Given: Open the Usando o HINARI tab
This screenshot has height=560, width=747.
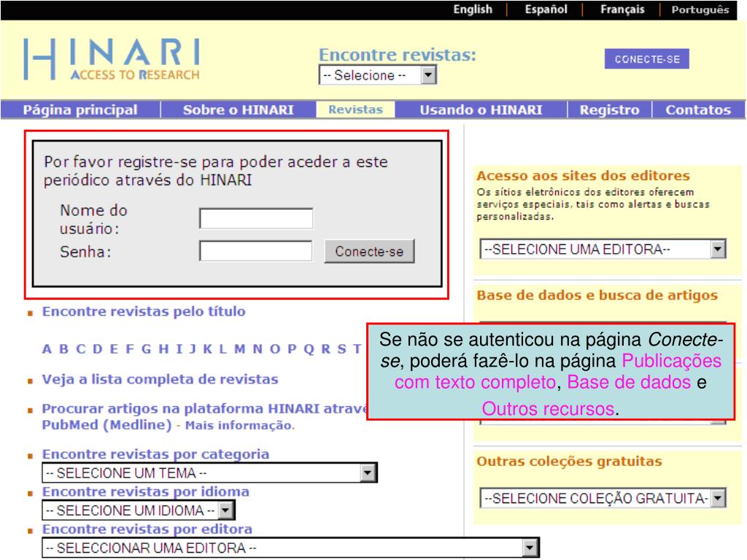Looking at the screenshot, I should (x=481, y=110).
